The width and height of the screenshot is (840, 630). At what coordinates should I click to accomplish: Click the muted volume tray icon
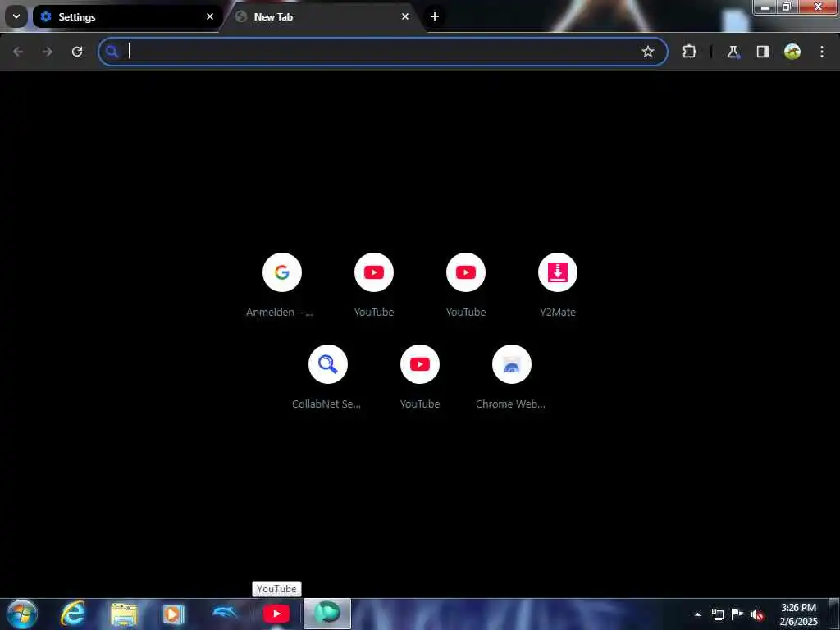(x=757, y=614)
